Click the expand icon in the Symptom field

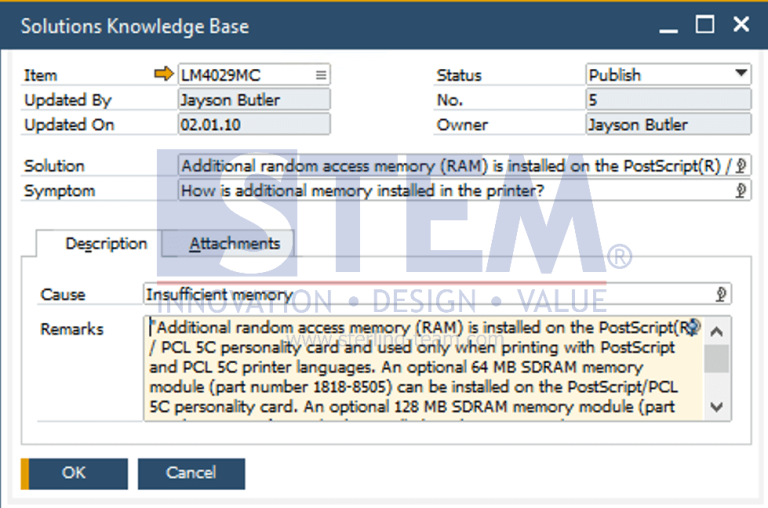741,190
